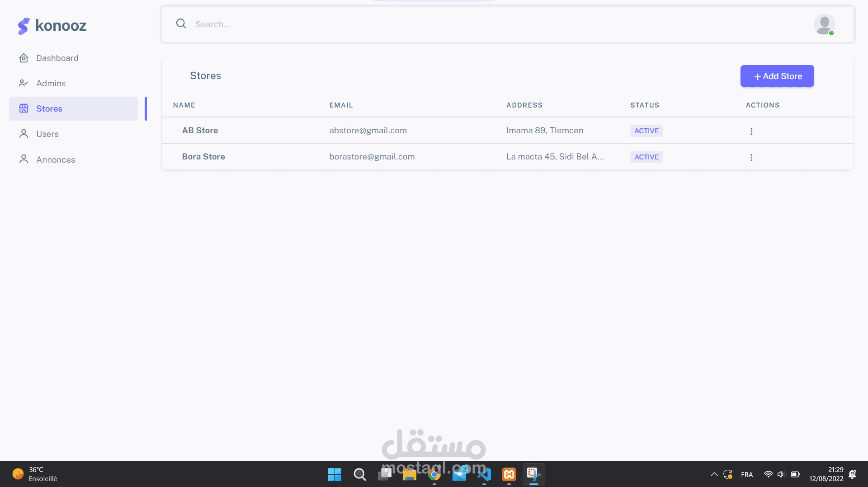Open Visual Studio Code from taskbar
Screen dimensions: 868x487
click(x=484, y=474)
